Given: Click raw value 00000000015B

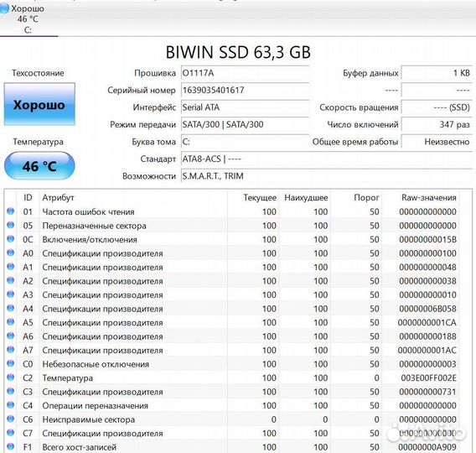Looking at the screenshot, I should 427,239.
